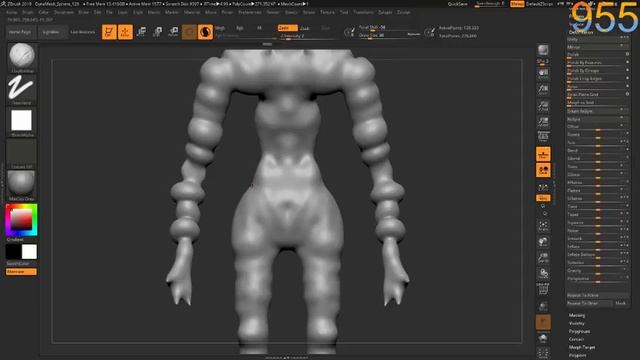Open the Zplugin menu
The height and width of the screenshot is (360, 640).
point(385,12)
